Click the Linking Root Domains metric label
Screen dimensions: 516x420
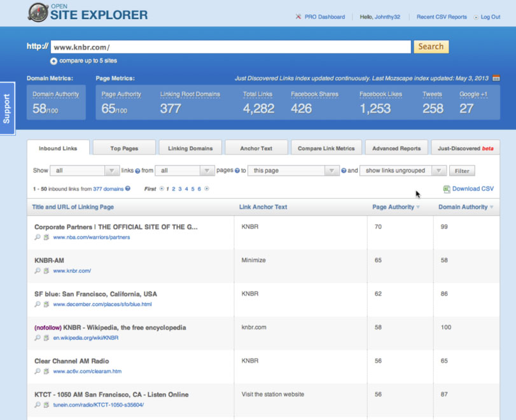[190, 94]
